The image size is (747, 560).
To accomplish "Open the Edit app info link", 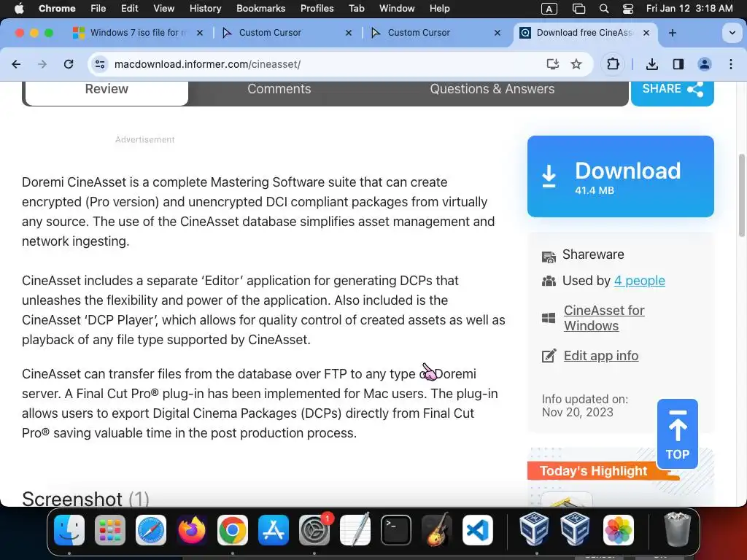I will (x=601, y=356).
